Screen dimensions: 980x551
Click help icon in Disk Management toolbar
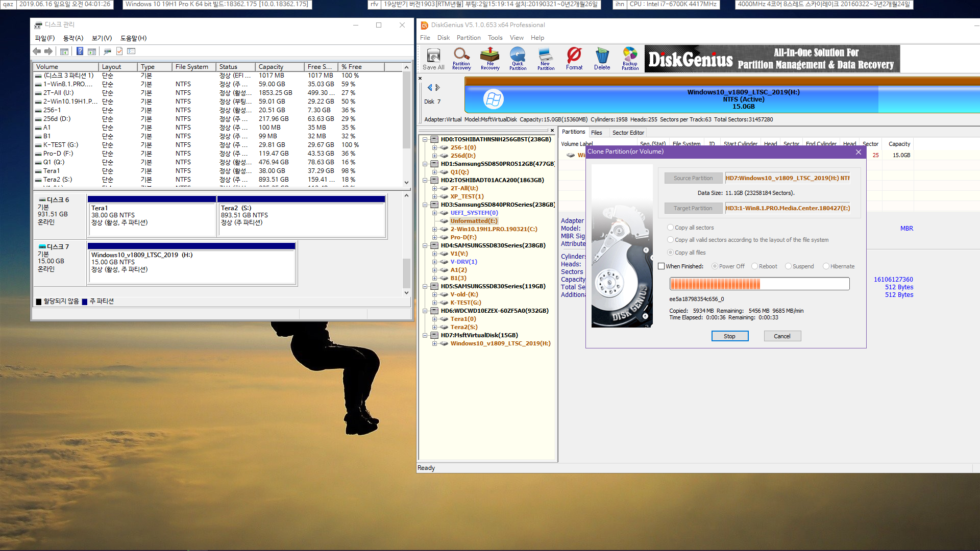[80, 51]
